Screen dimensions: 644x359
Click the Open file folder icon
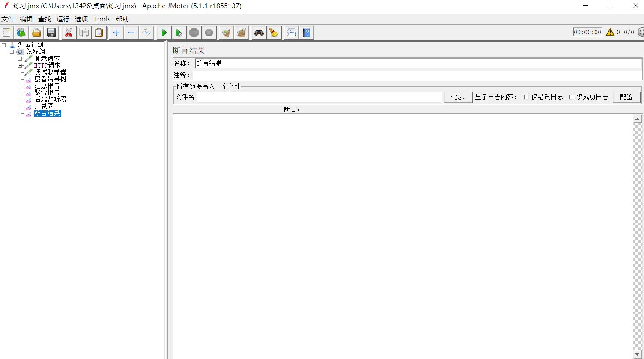click(36, 33)
